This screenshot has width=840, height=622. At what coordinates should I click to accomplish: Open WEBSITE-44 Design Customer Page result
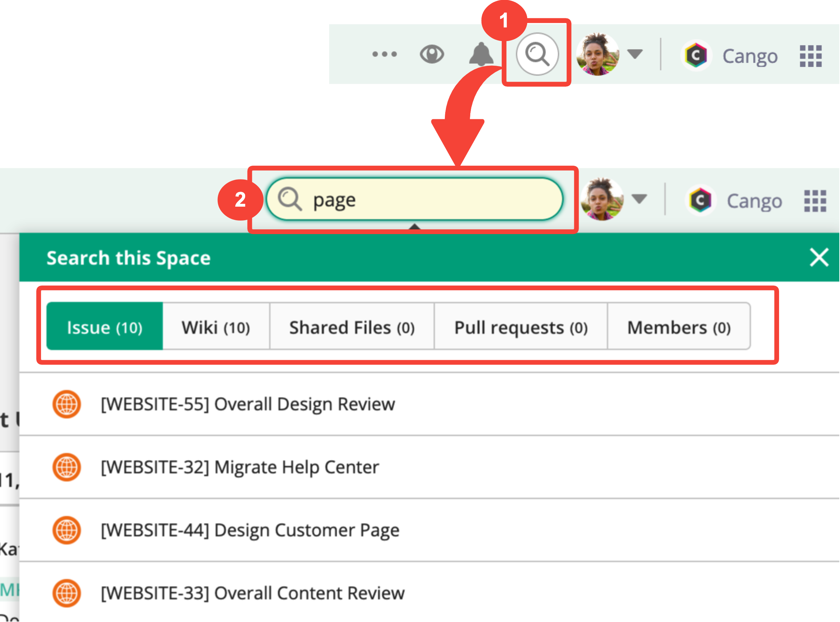point(430,531)
